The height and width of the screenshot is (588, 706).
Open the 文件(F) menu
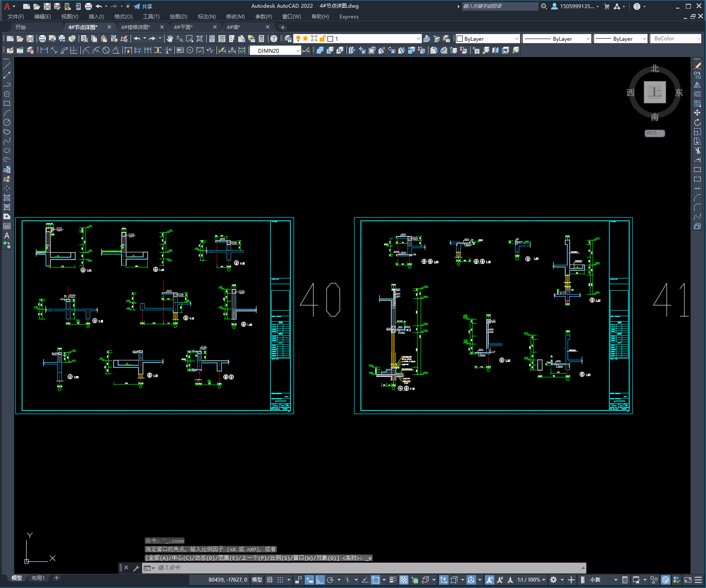click(16, 17)
